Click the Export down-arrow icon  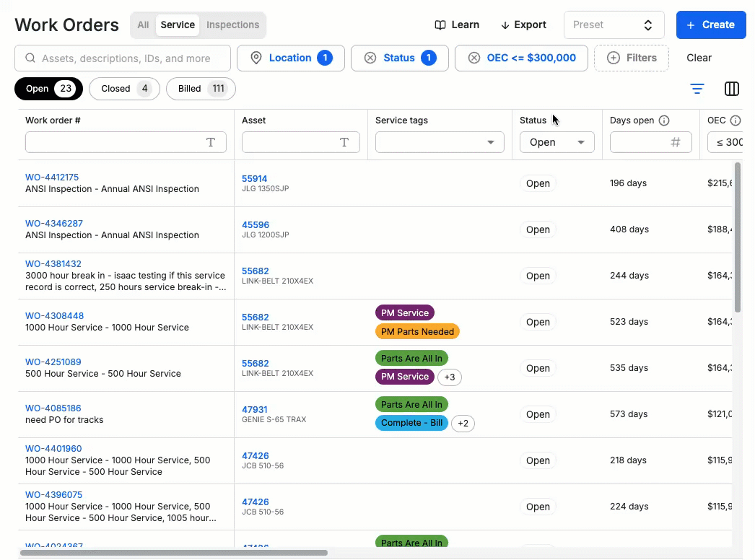(505, 25)
